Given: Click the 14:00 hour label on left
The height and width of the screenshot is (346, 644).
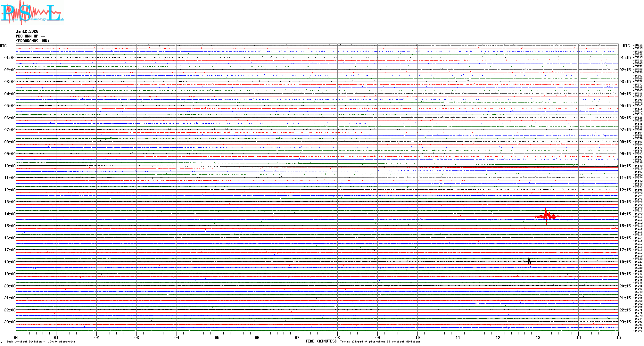Looking at the screenshot, I should pyautogui.click(x=10, y=214).
